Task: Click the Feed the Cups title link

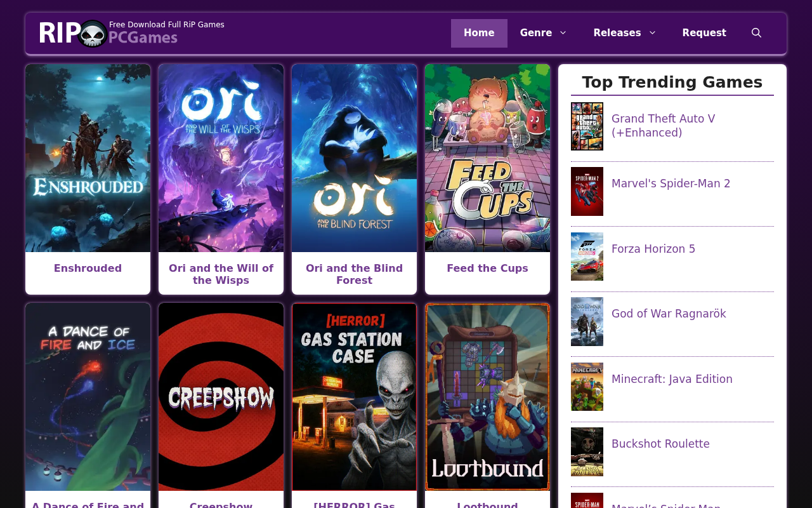Action: [488, 269]
